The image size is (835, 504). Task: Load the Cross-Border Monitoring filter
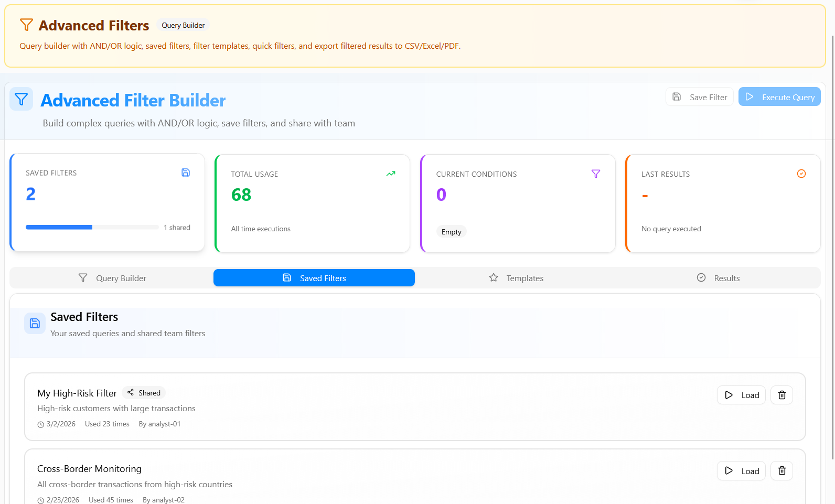741,471
